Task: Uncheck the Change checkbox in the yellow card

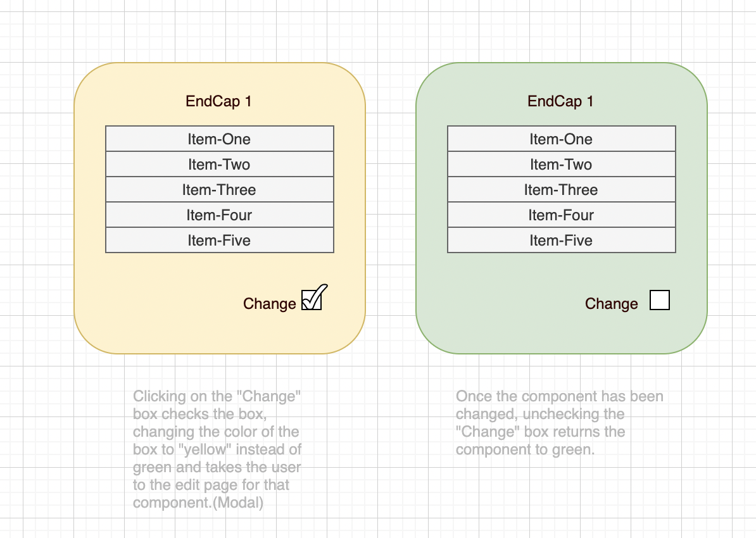Action: click(312, 300)
